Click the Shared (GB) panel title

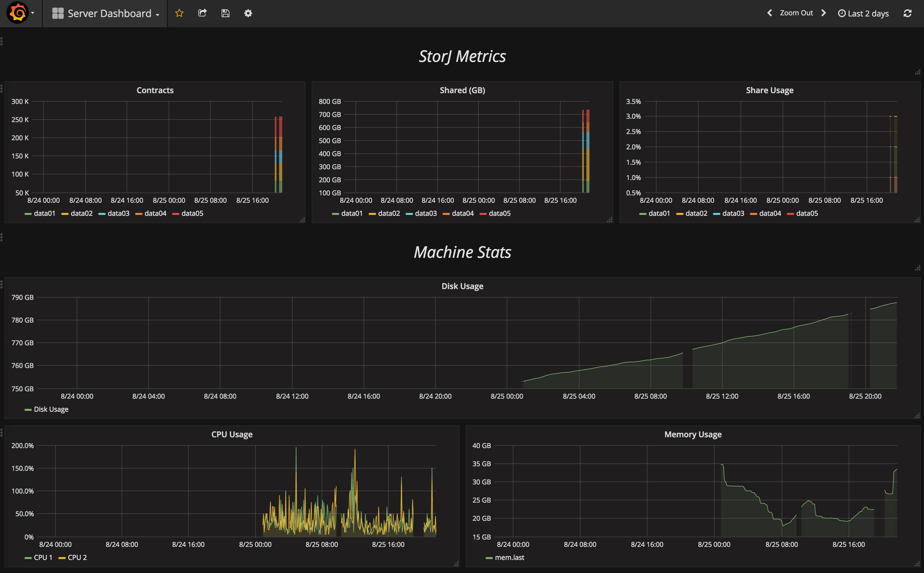click(x=462, y=90)
